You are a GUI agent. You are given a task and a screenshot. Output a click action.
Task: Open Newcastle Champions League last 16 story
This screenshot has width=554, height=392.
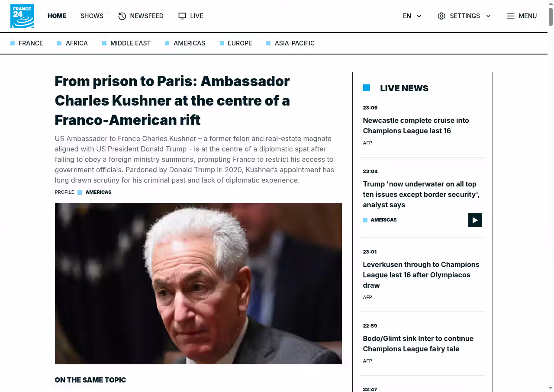(416, 125)
